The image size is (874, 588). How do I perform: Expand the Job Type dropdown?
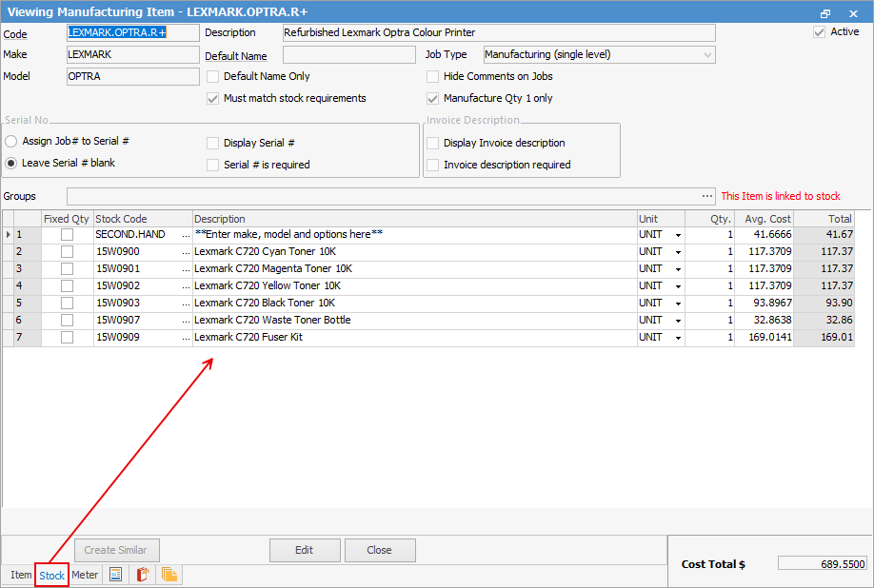coord(707,55)
